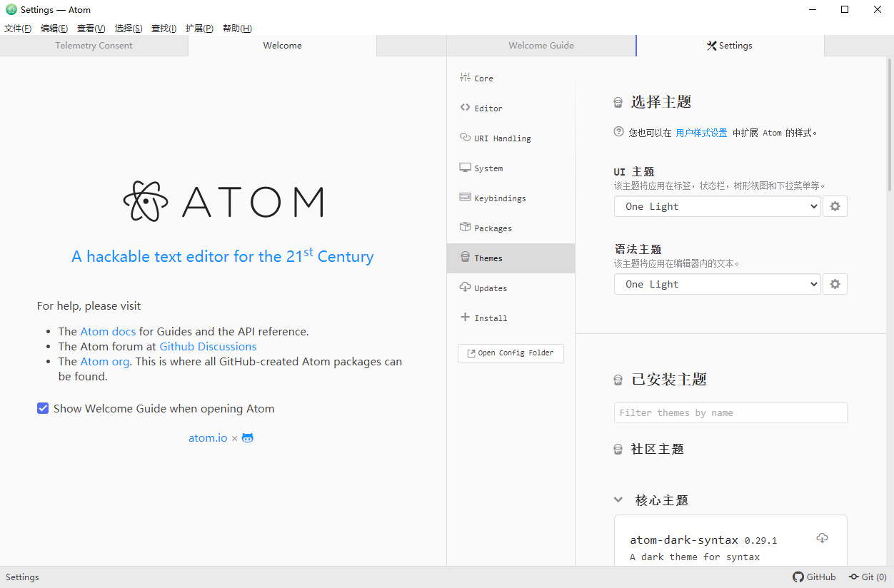
Task: Focus the Filter themes by name field
Action: click(x=730, y=412)
